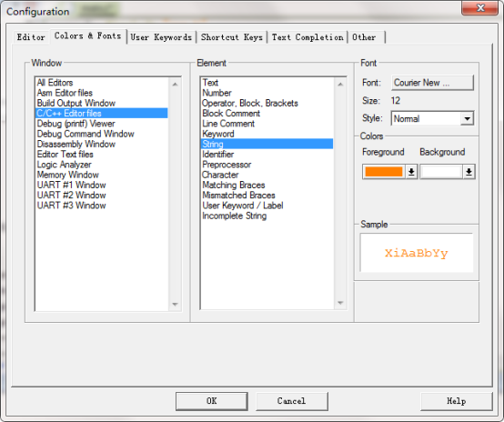Select Build Output Window entry
Viewport: 504px width, 422px height.
(x=101, y=103)
